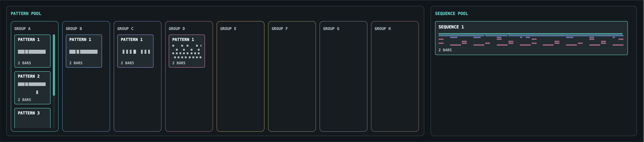
Task: Click the Group B label
Action: click(x=74, y=28)
